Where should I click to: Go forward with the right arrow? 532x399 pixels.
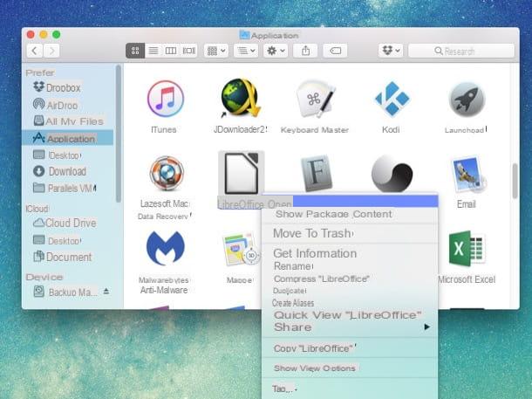pyautogui.click(x=51, y=51)
